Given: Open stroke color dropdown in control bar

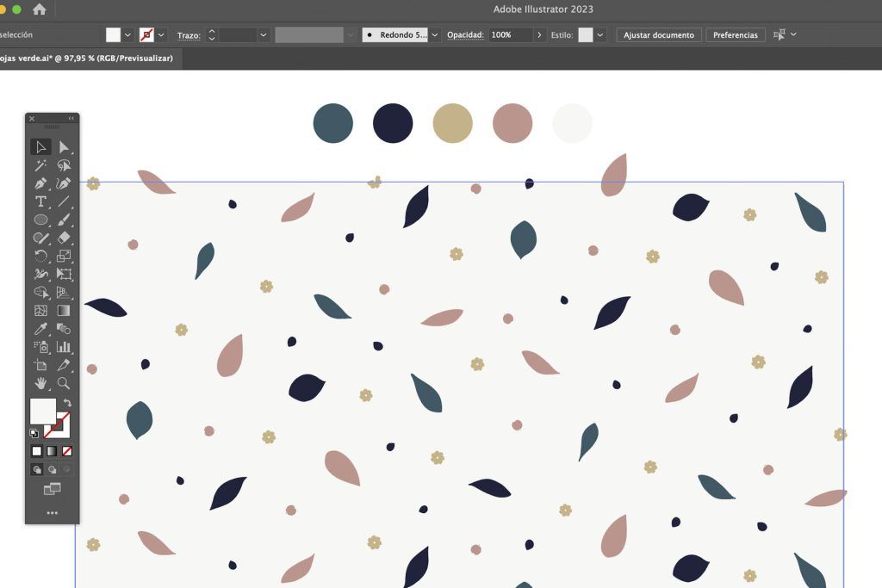Looking at the screenshot, I should (161, 34).
